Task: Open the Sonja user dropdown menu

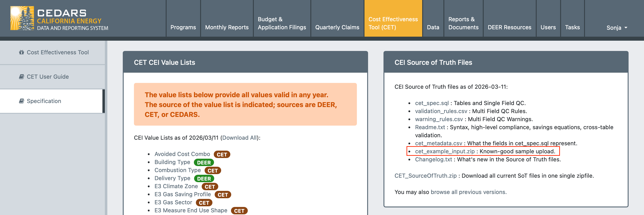Action: [616, 27]
